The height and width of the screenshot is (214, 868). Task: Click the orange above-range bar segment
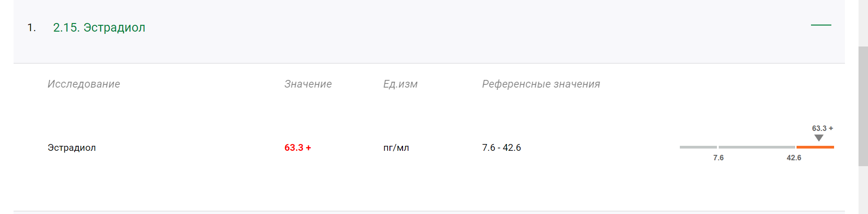click(x=815, y=147)
